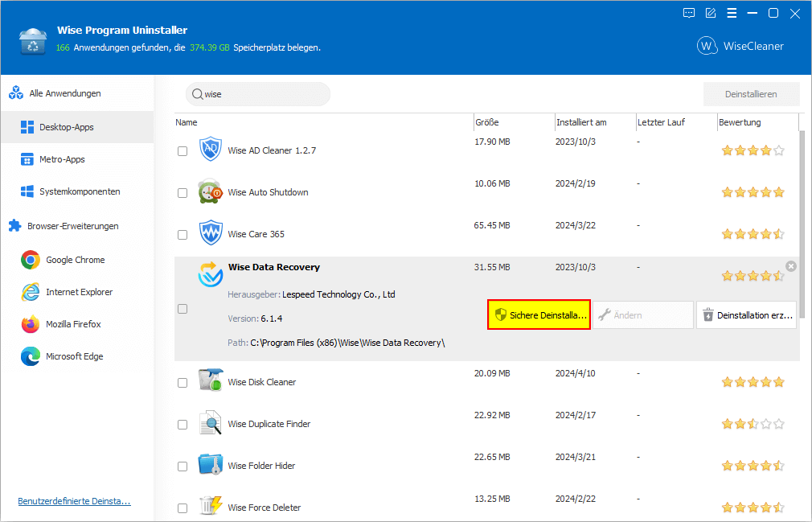Viewport: 812px width, 522px height.
Task: Tick the Wise Duplicate Finder checkbox
Action: coord(182,425)
